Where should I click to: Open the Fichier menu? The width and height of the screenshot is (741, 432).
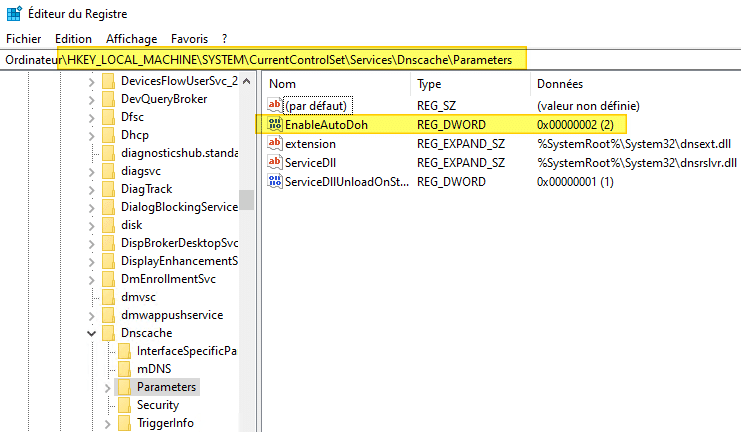(x=24, y=39)
